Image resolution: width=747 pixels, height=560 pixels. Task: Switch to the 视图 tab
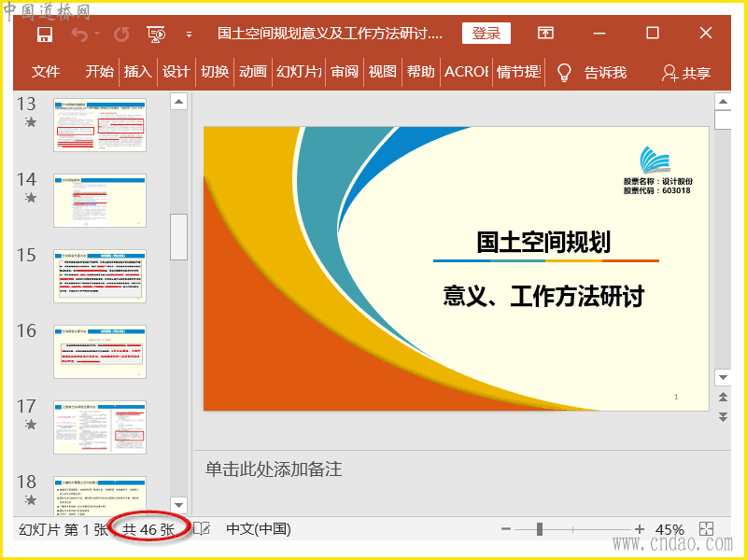click(x=383, y=72)
